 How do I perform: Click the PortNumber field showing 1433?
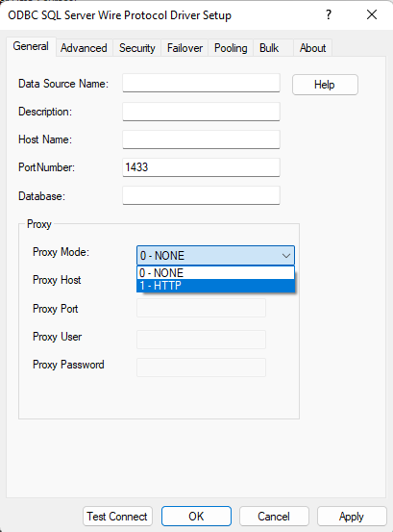tap(201, 167)
